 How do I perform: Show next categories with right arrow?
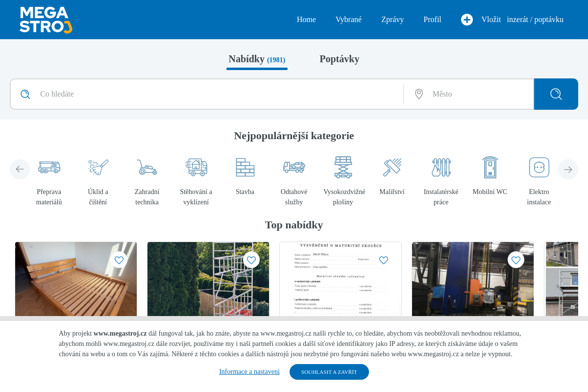point(568,169)
